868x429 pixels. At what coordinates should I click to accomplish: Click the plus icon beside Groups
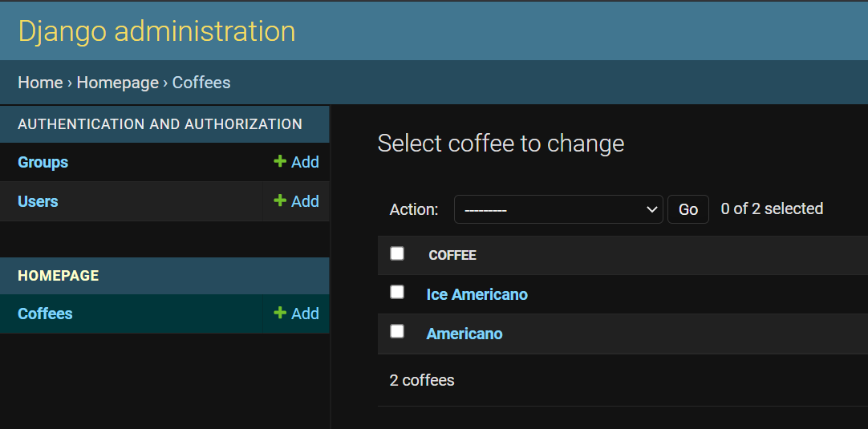280,162
